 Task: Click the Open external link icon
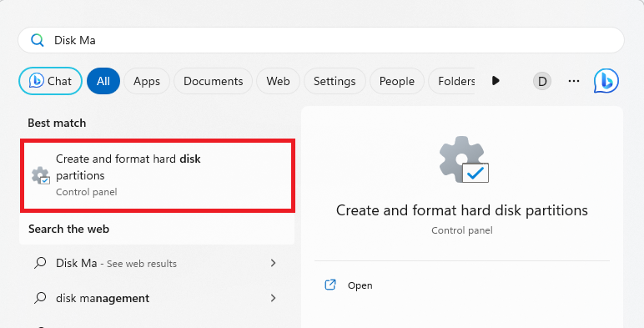(330, 285)
